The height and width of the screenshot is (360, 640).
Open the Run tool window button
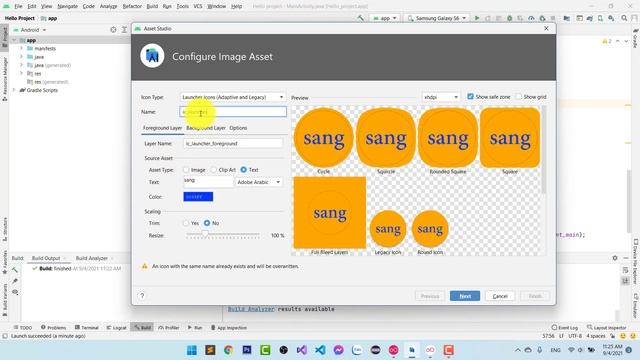pos(195,327)
